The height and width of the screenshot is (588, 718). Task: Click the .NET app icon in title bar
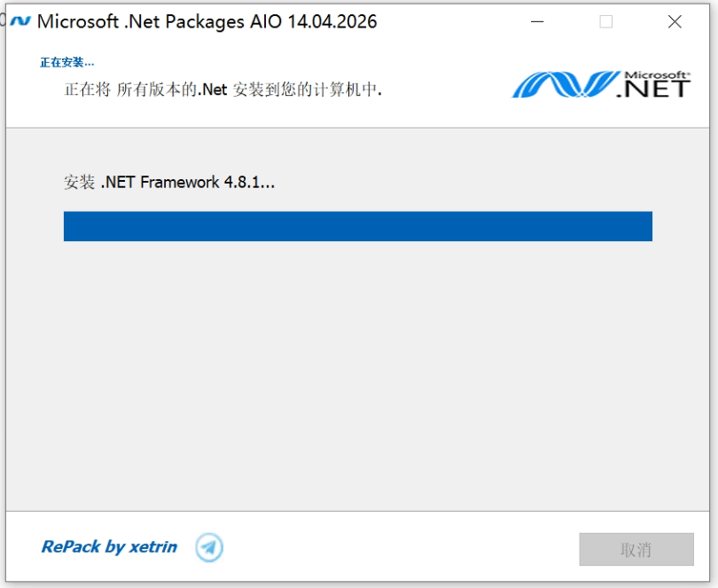20,21
